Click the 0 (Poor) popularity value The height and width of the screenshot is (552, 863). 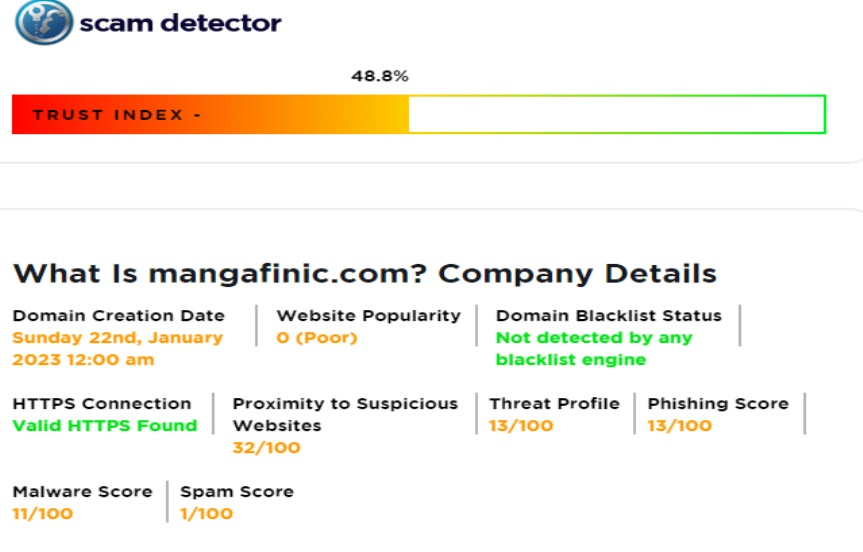(316, 338)
